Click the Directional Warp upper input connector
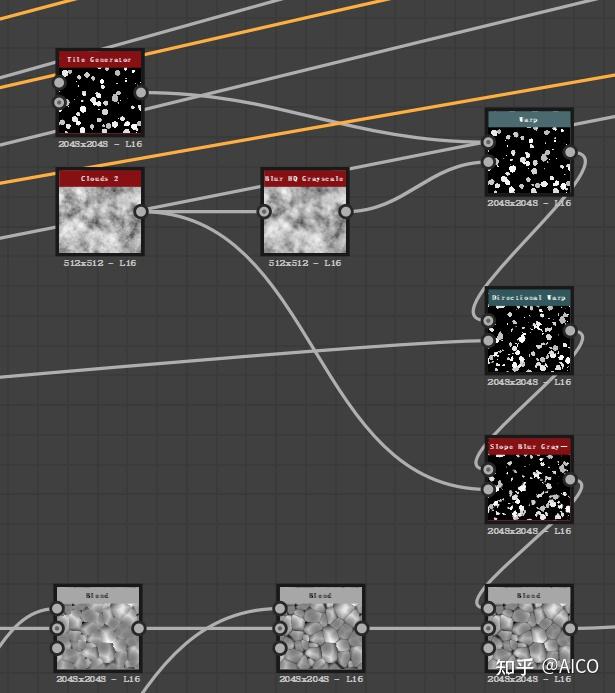615x693 pixels. pos(488,321)
